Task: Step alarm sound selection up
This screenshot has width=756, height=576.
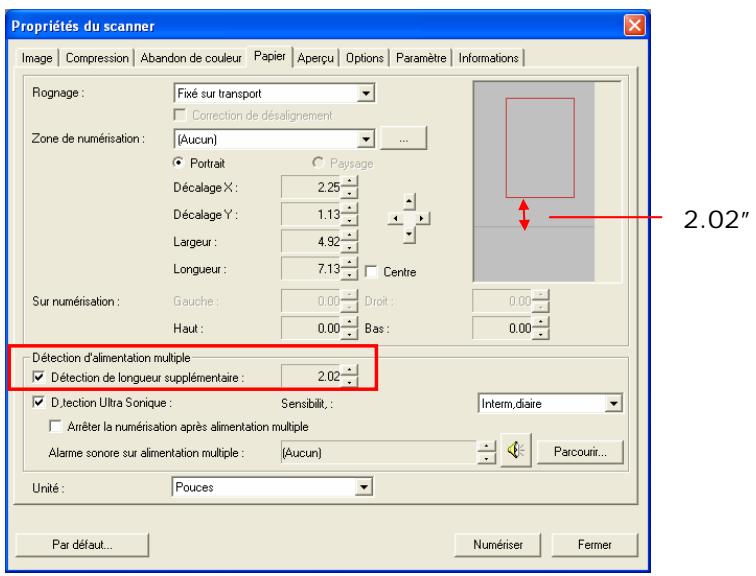Action: pos(486,446)
